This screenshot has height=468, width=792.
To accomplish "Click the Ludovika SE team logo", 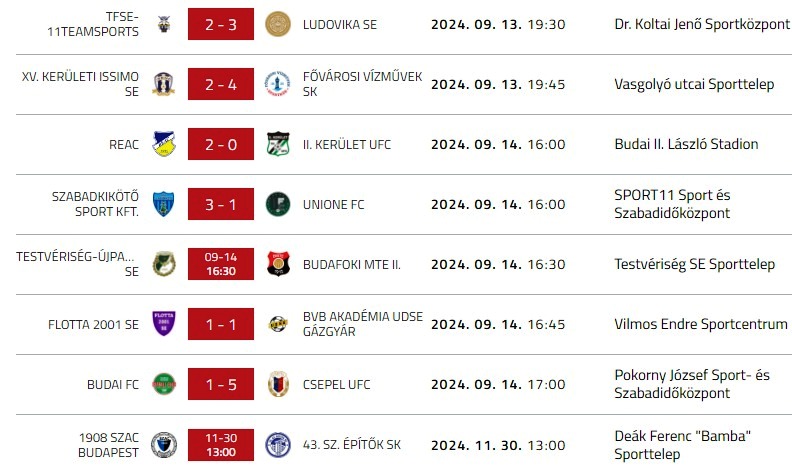I will coord(277,25).
